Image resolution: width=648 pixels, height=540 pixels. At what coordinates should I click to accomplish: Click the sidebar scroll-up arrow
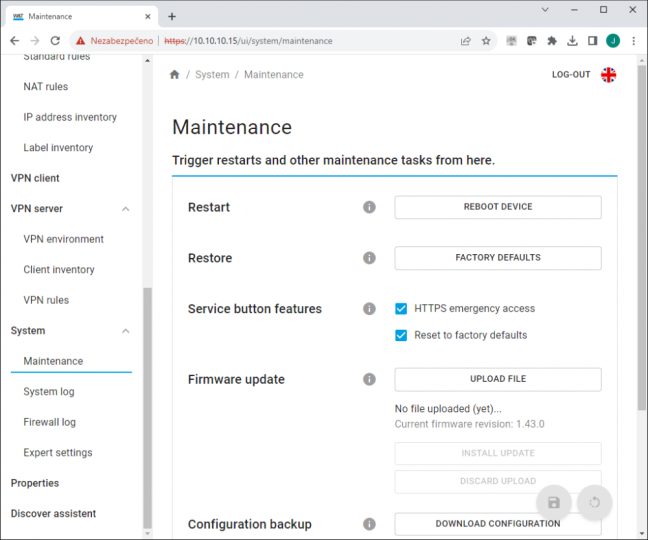[148, 60]
